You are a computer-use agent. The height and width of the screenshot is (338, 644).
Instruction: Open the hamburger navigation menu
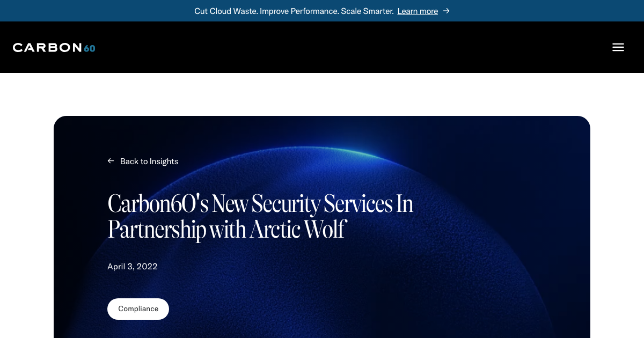point(618,47)
